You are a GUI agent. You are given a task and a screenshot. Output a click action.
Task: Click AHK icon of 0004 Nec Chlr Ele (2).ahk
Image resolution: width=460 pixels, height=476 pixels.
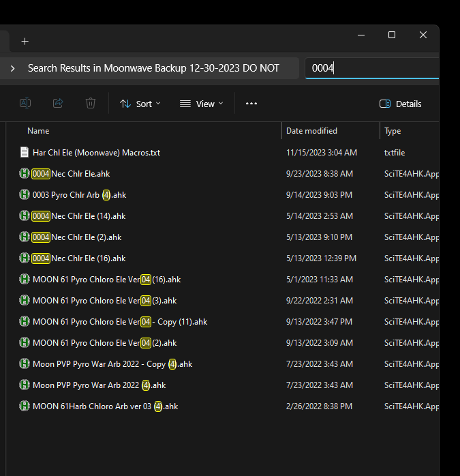25,237
